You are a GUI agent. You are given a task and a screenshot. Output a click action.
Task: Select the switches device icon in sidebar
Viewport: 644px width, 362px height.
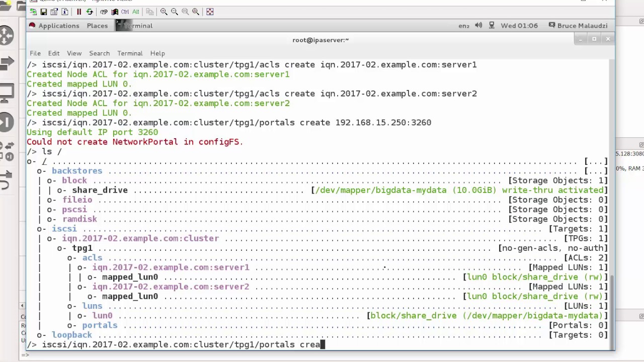[x=6, y=63]
